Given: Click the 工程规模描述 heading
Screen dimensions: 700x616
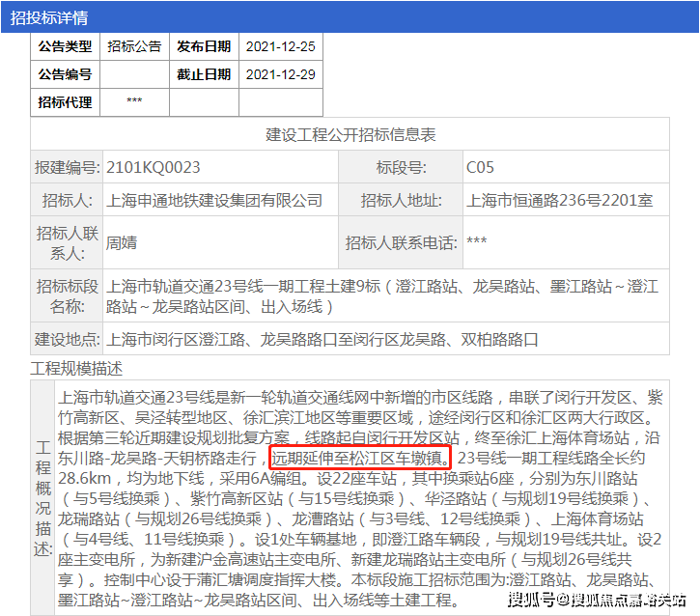Looking at the screenshot, I should (76, 369).
